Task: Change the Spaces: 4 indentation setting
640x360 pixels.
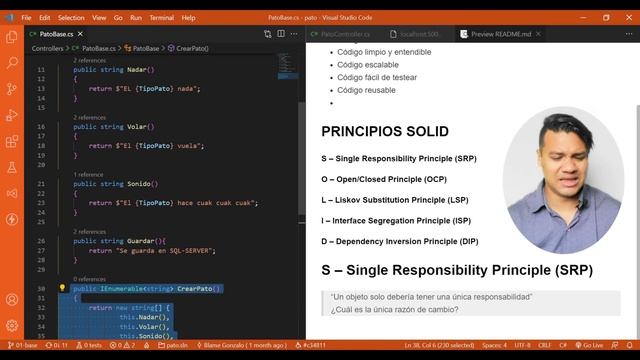Action: pyautogui.click(x=494, y=345)
